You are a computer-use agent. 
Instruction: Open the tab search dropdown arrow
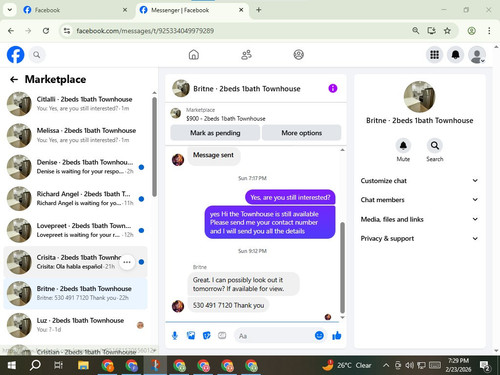click(x=10, y=10)
